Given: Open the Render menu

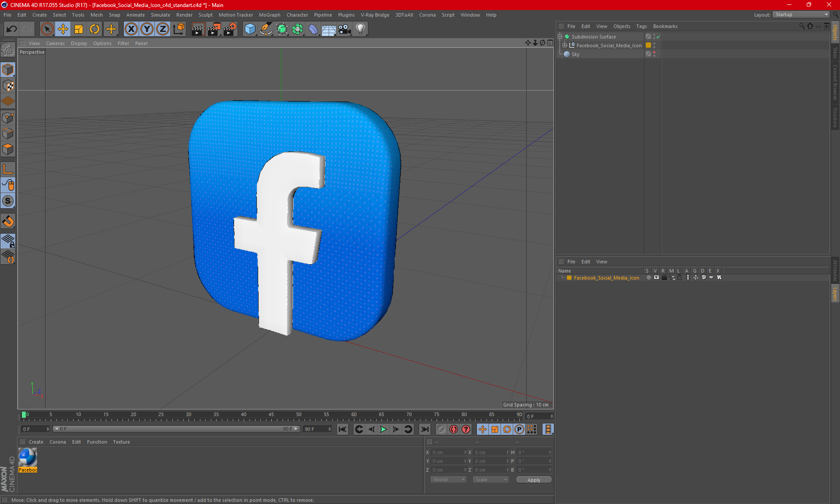Looking at the screenshot, I should pyautogui.click(x=184, y=15).
